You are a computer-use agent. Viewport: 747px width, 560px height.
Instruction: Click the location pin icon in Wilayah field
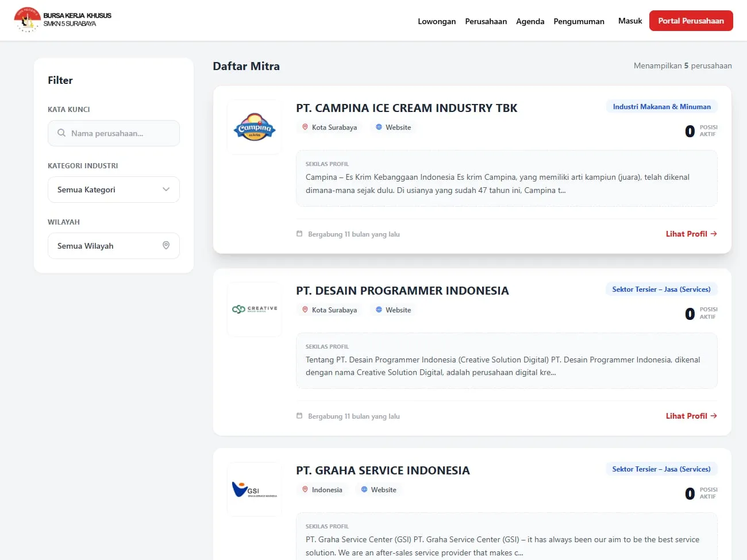(x=166, y=246)
